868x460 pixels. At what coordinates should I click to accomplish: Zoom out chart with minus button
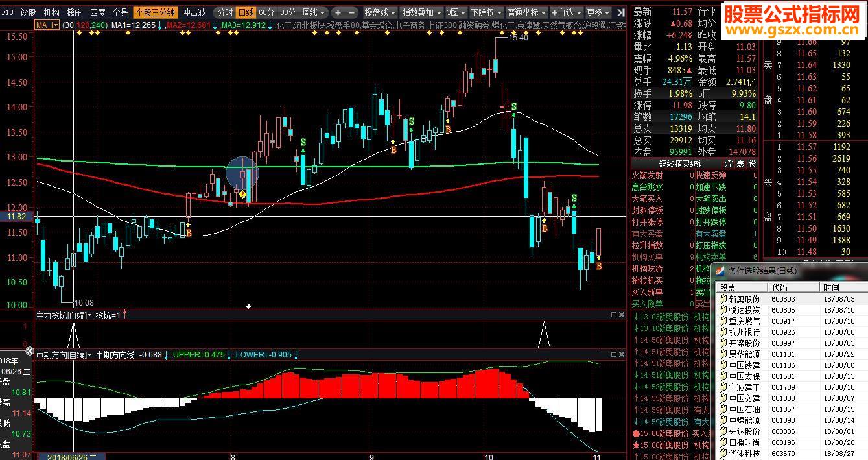pos(351,12)
